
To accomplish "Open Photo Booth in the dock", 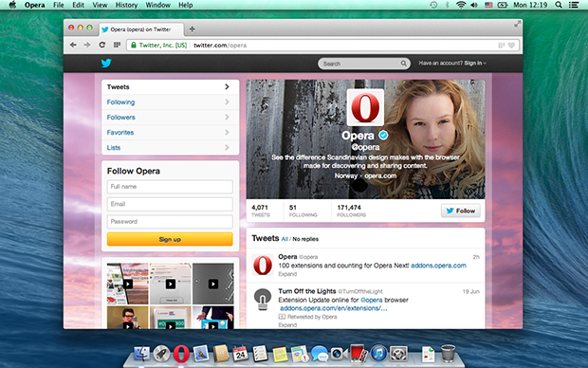I will click(358, 354).
